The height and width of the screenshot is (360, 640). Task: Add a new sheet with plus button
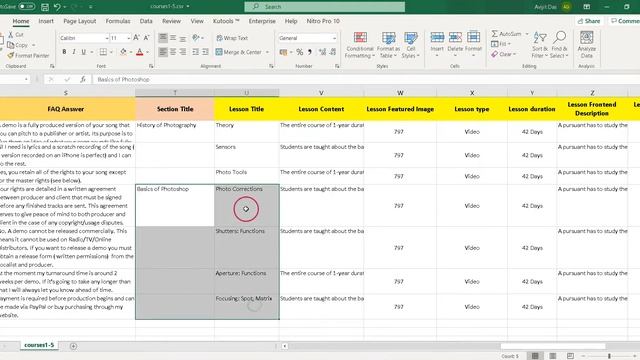[73, 346]
